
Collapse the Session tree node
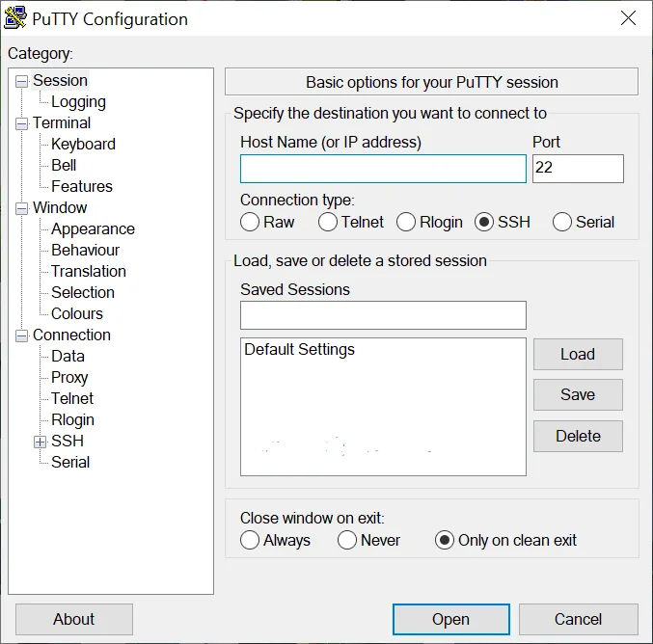click(x=21, y=81)
